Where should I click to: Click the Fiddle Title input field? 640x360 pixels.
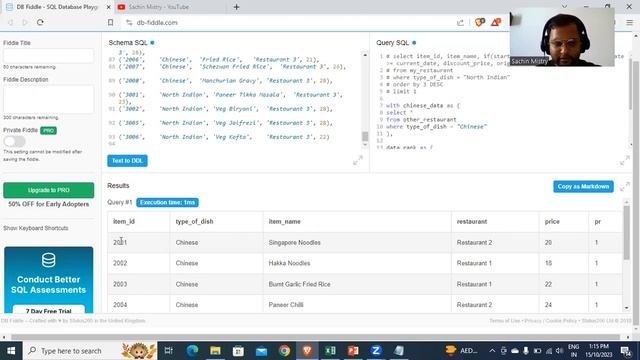pos(49,55)
